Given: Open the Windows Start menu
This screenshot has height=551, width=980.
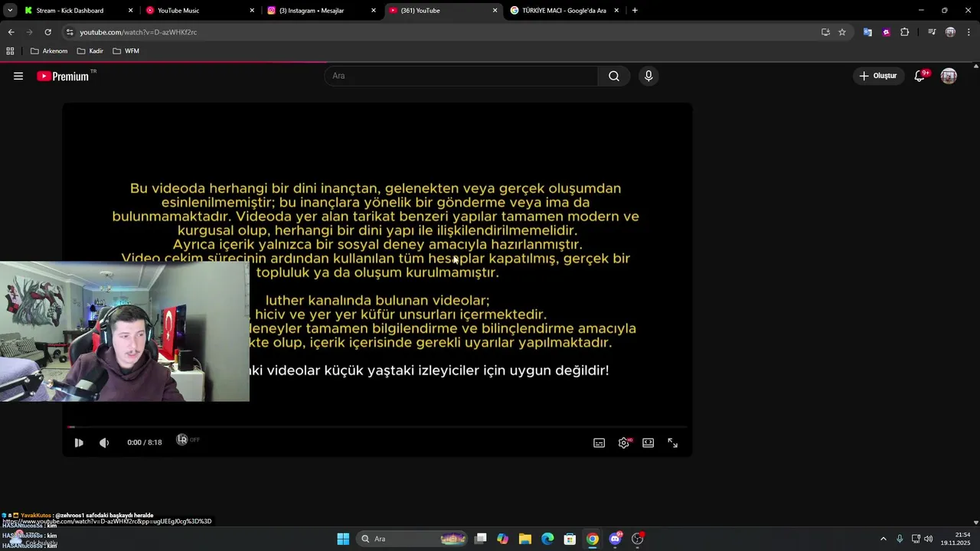Looking at the screenshot, I should click(343, 539).
